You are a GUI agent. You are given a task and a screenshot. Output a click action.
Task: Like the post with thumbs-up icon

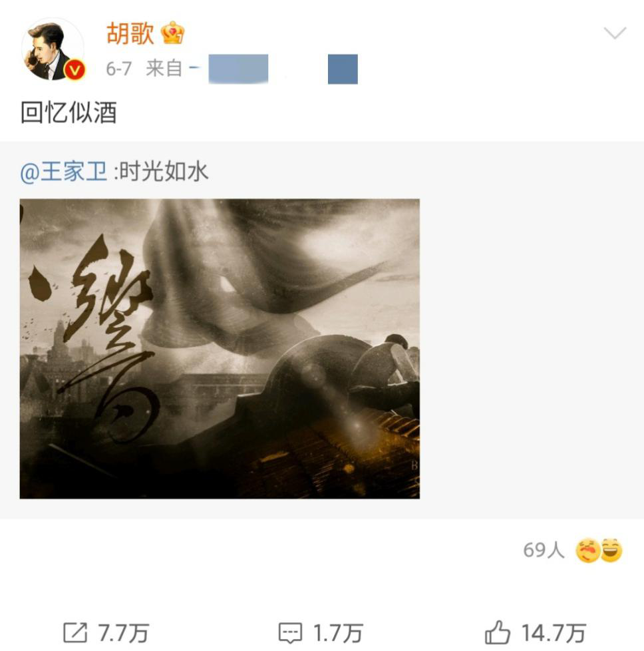pos(498,632)
